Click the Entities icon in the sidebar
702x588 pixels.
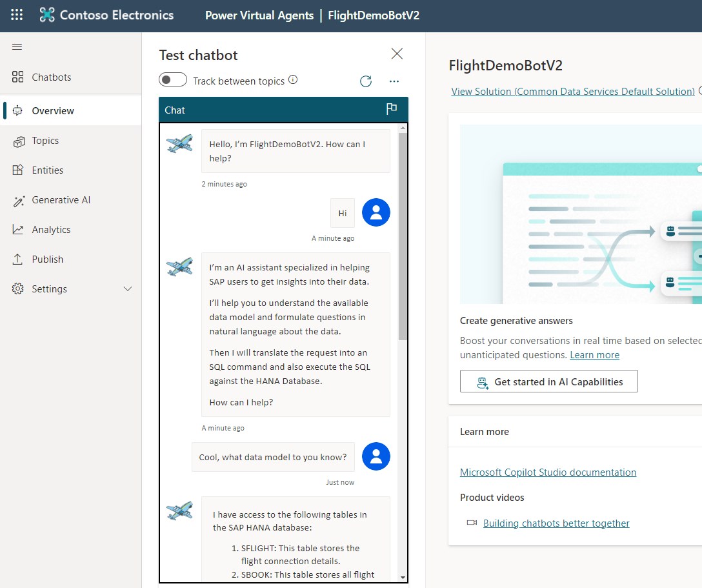[x=17, y=170]
